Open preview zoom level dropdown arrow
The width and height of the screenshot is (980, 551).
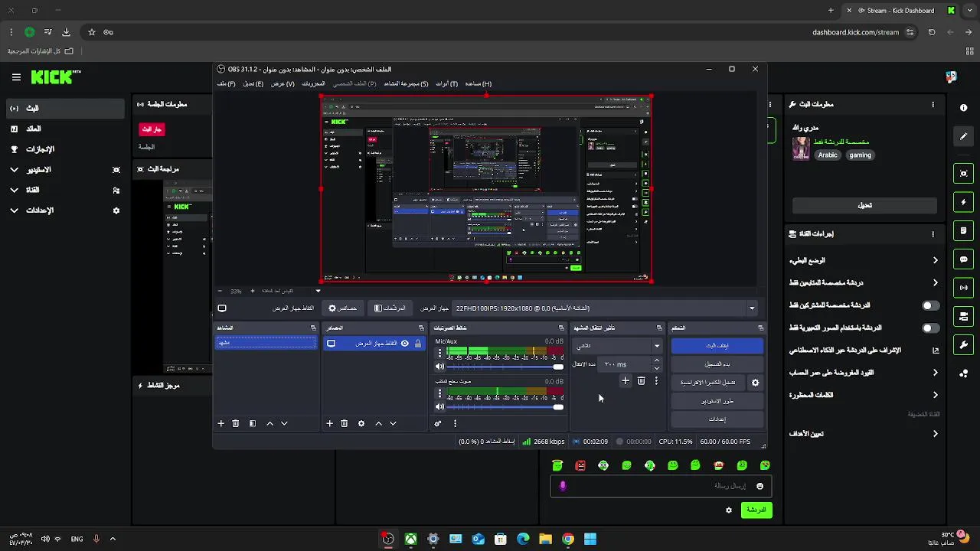[x=318, y=291]
